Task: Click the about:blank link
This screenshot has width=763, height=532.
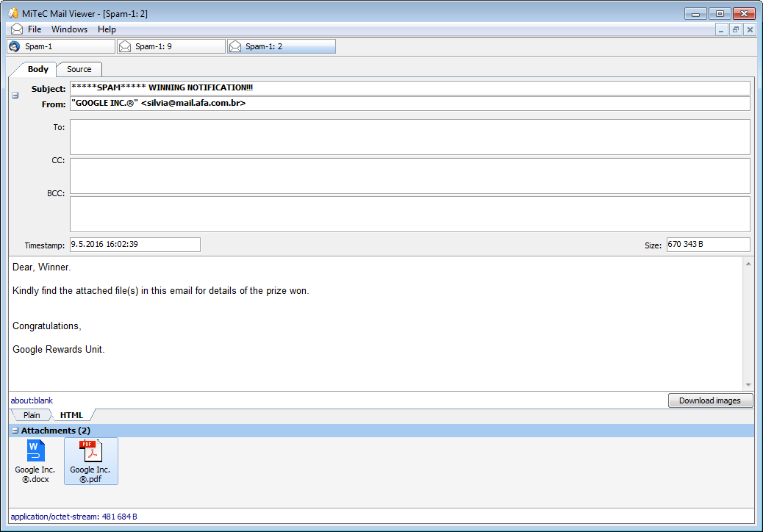Action: (32, 400)
